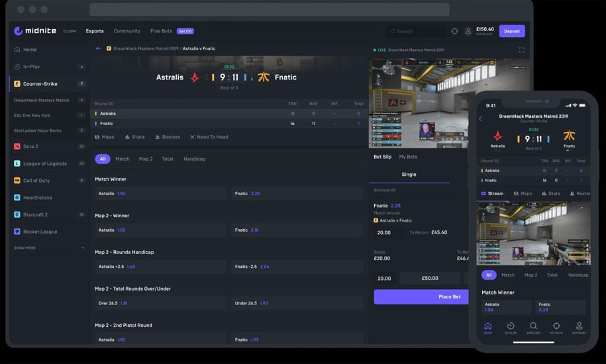Click the Astralis team logo
This screenshot has height=364, width=606.
click(x=195, y=77)
